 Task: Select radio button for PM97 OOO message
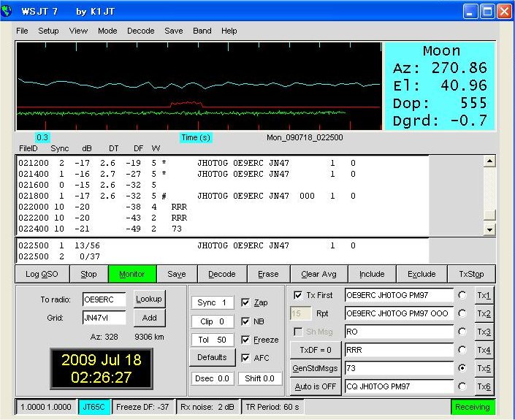point(462,313)
